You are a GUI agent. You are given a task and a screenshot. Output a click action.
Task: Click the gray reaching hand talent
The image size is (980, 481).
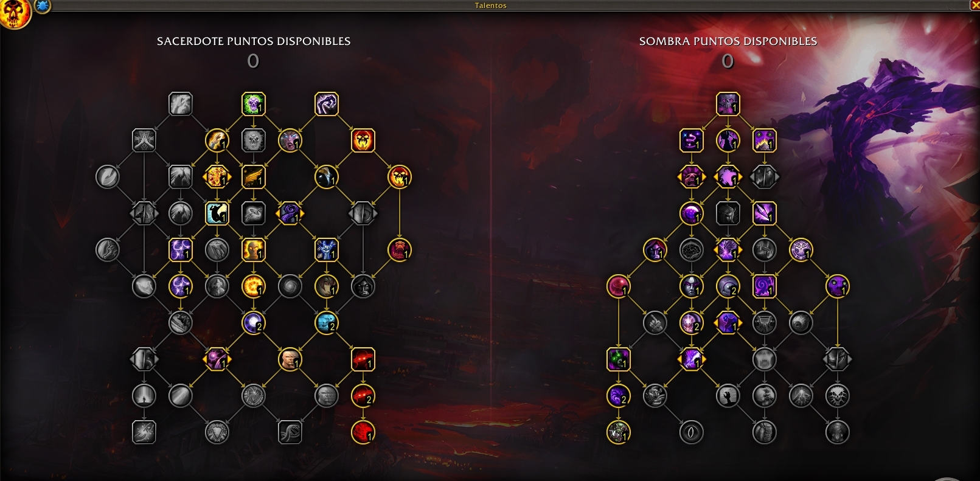coord(728,396)
